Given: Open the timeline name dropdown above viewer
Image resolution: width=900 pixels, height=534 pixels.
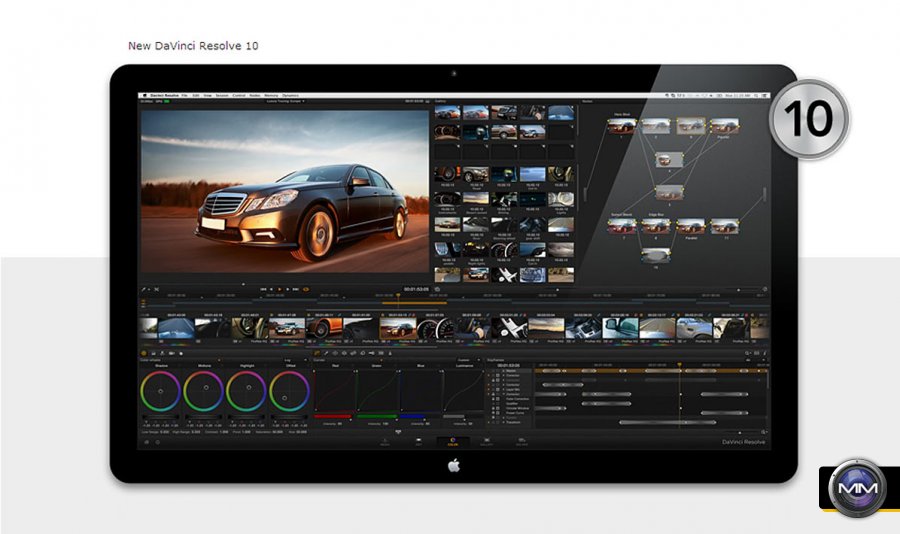Looking at the screenshot, I should 285,101.
